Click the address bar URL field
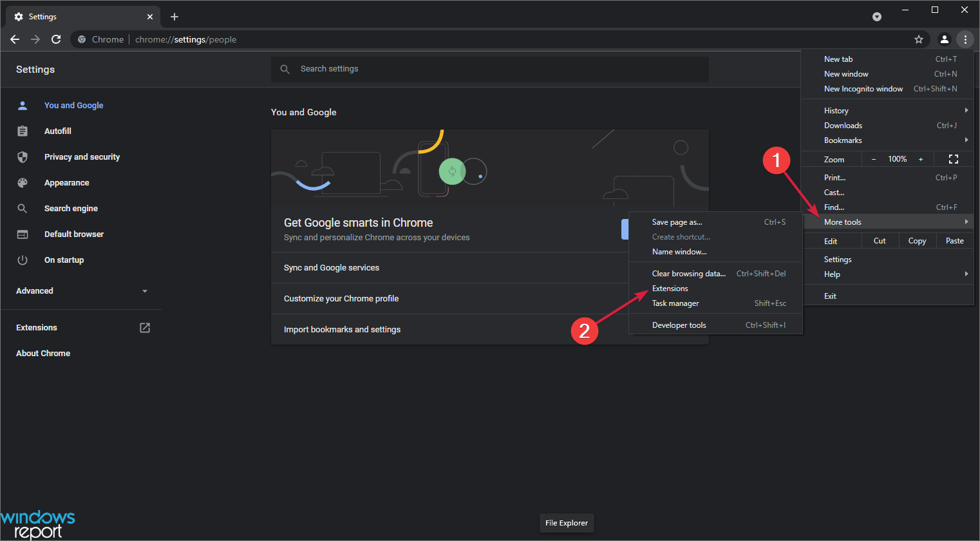 499,39
